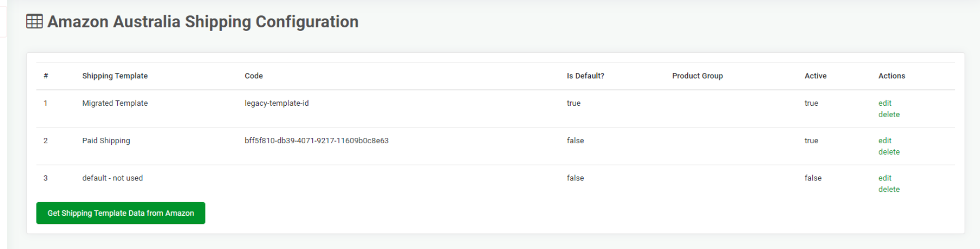The height and width of the screenshot is (249, 980).
Task: Select the Paid Shipping name cell
Action: point(106,141)
